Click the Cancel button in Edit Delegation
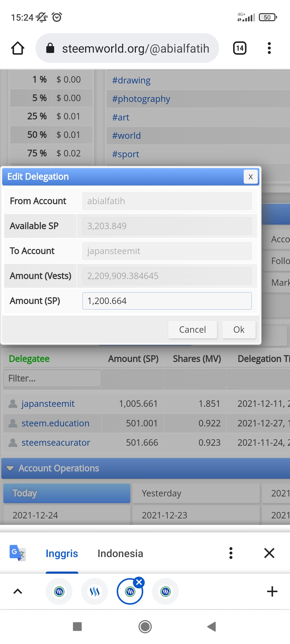 tap(193, 330)
